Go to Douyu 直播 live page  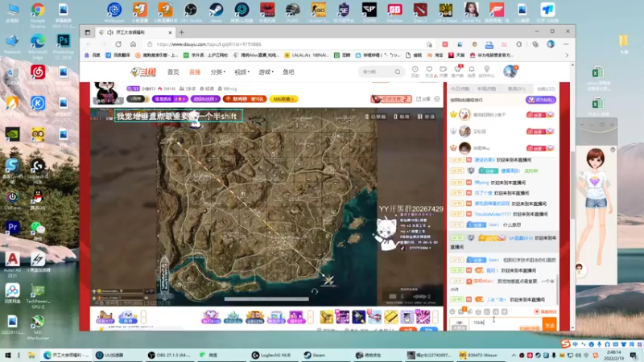tap(195, 72)
